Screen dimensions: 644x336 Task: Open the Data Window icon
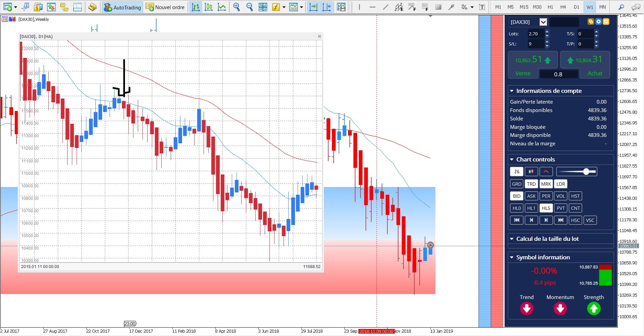coord(25,7)
